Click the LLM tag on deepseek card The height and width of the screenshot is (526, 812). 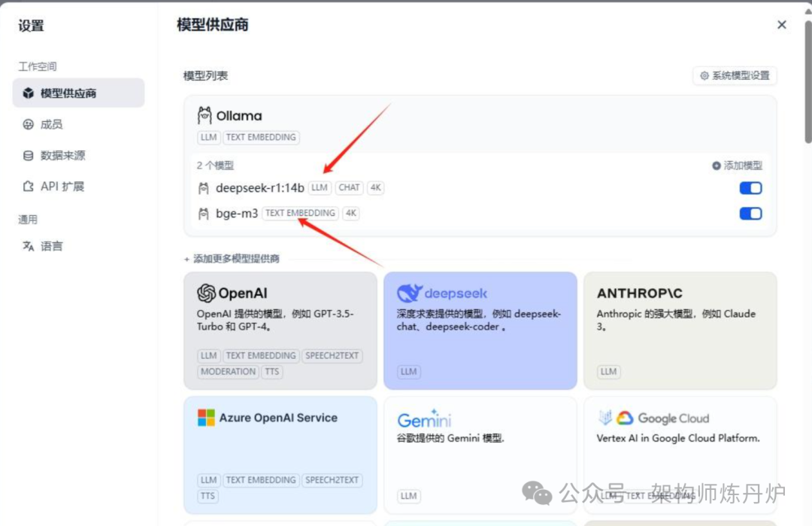408,372
